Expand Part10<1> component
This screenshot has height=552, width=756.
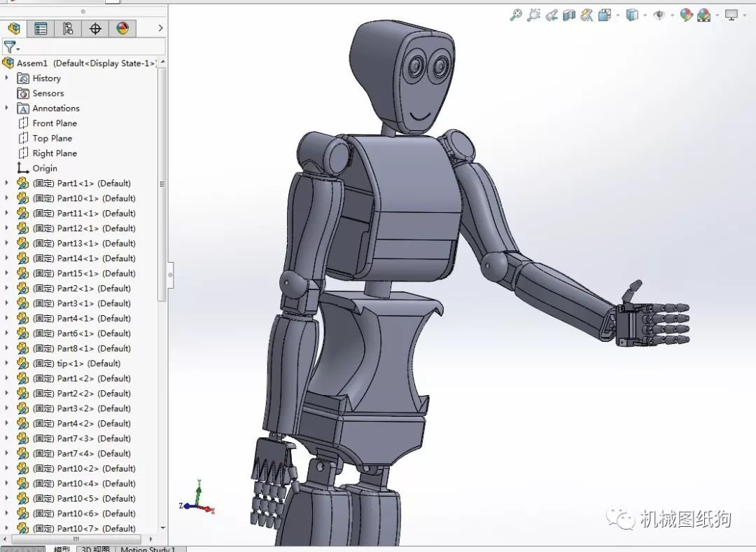point(7,198)
